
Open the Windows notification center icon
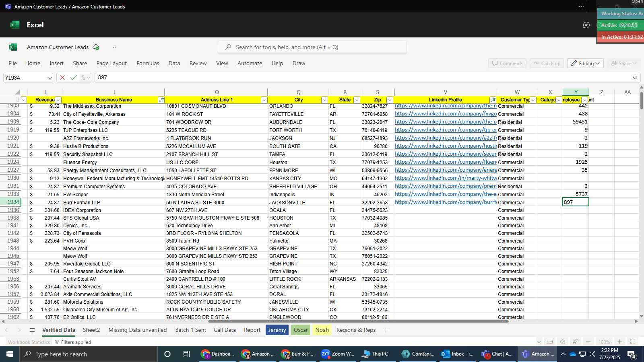632,354
